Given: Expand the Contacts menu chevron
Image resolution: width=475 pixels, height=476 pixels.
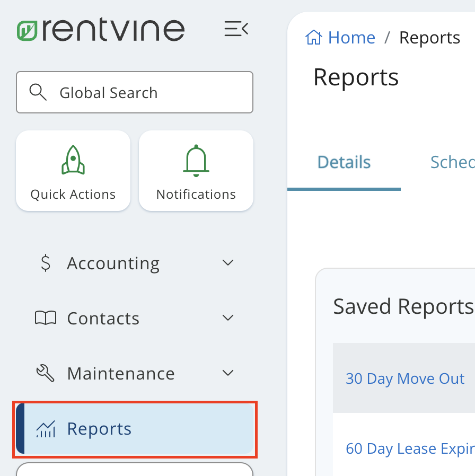Looking at the screenshot, I should 228,318.
